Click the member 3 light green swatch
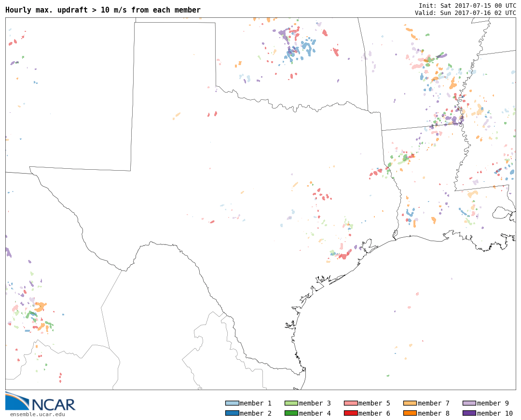Viewport: 521px width, 420px height. [291, 403]
